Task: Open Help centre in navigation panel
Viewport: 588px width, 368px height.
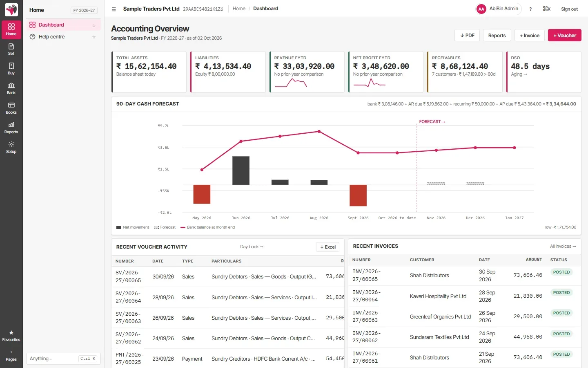Action: click(x=63, y=37)
